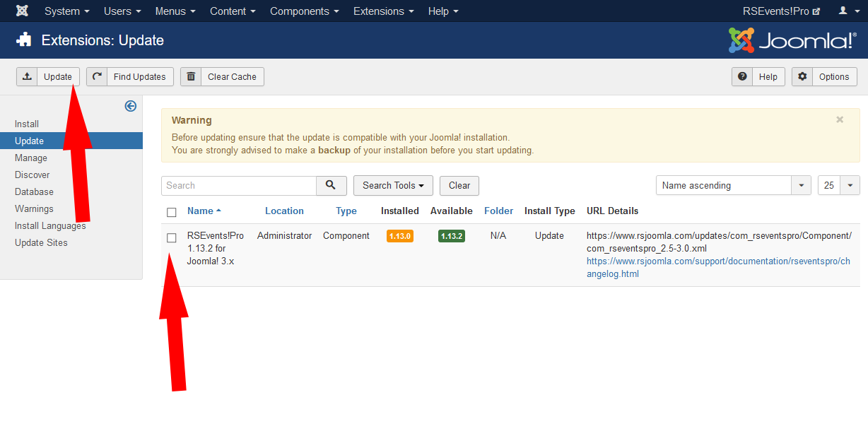
Task: Click the search magnifier button
Action: (332, 185)
